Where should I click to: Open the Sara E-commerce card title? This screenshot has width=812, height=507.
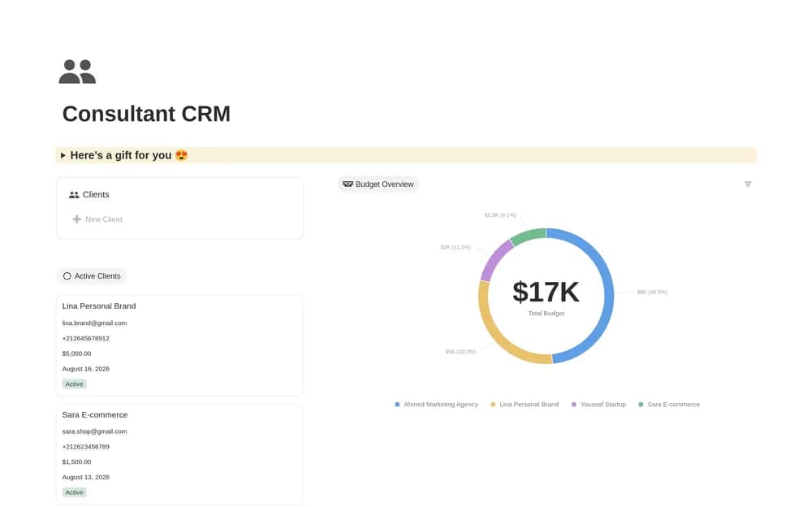pyautogui.click(x=95, y=415)
